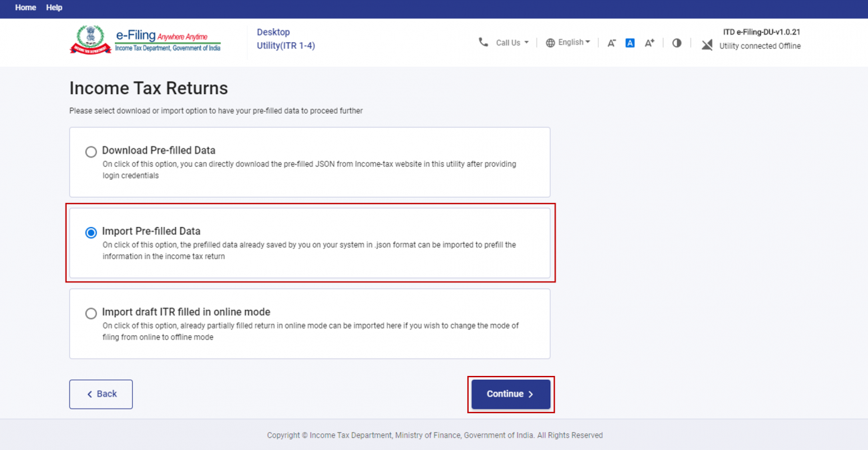Open the Home menu item
This screenshot has width=868, height=450.
click(25, 7)
